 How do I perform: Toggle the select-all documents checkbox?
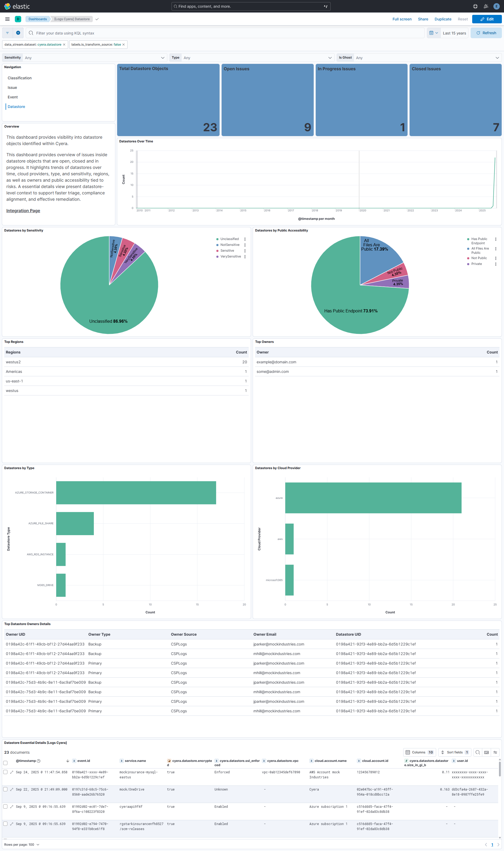[x=5, y=763]
